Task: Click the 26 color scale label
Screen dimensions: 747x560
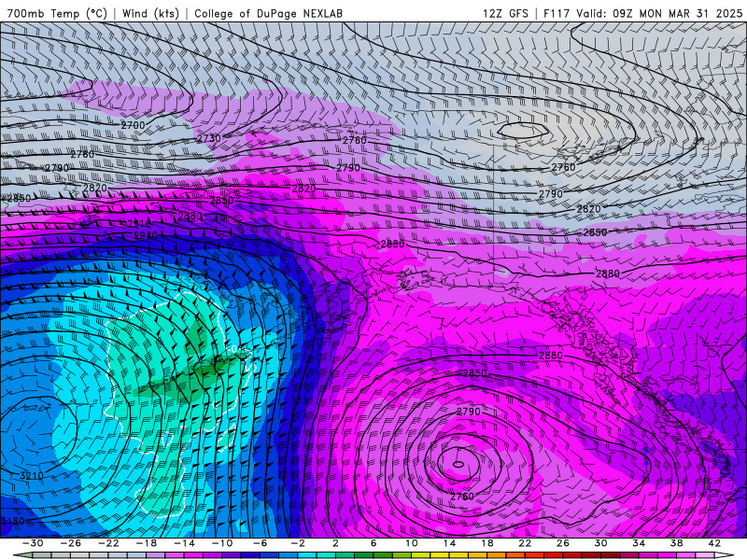Action: point(563,544)
